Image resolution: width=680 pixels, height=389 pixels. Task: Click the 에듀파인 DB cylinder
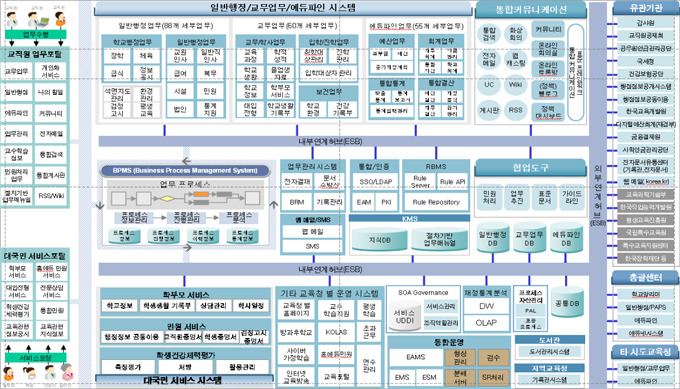566,238
